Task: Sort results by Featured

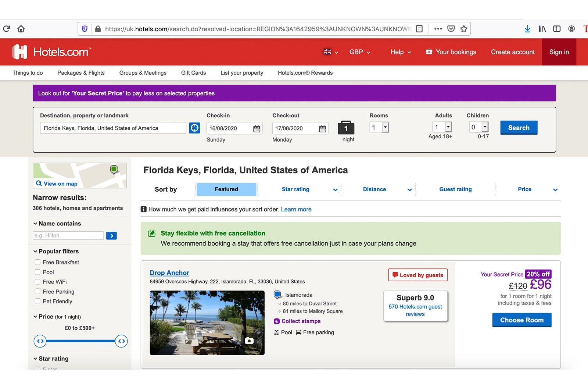Action: pyautogui.click(x=226, y=189)
